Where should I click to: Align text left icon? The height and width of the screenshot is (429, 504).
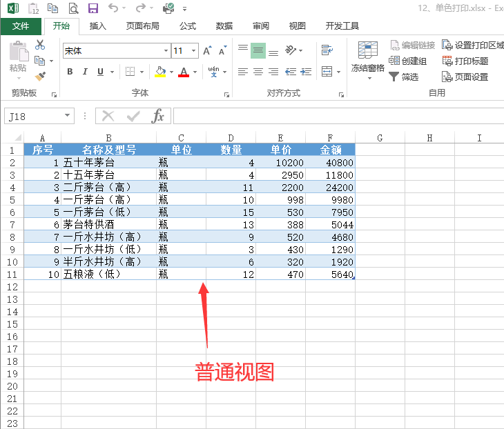point(243,72)
